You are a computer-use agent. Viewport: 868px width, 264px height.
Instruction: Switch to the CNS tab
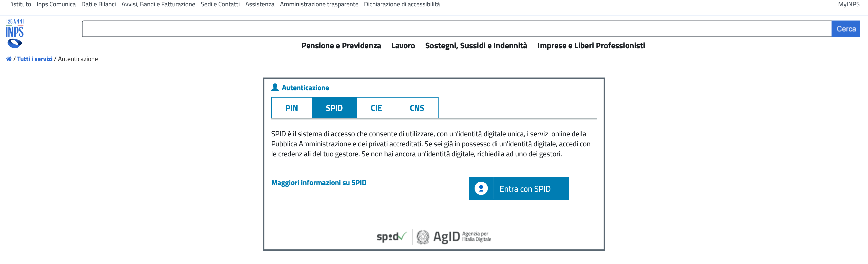pos(417,108)
